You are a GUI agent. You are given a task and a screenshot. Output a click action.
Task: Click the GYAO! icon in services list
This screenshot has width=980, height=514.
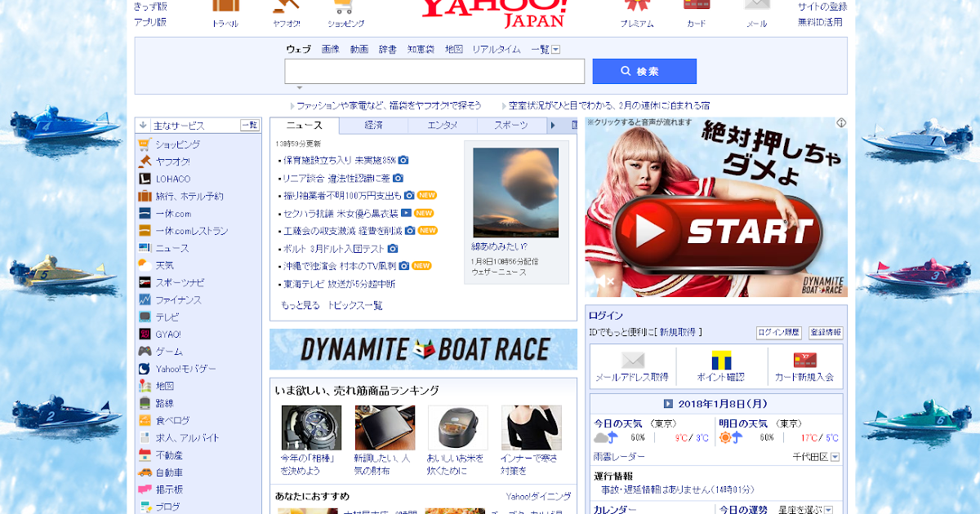click(144, 334)
